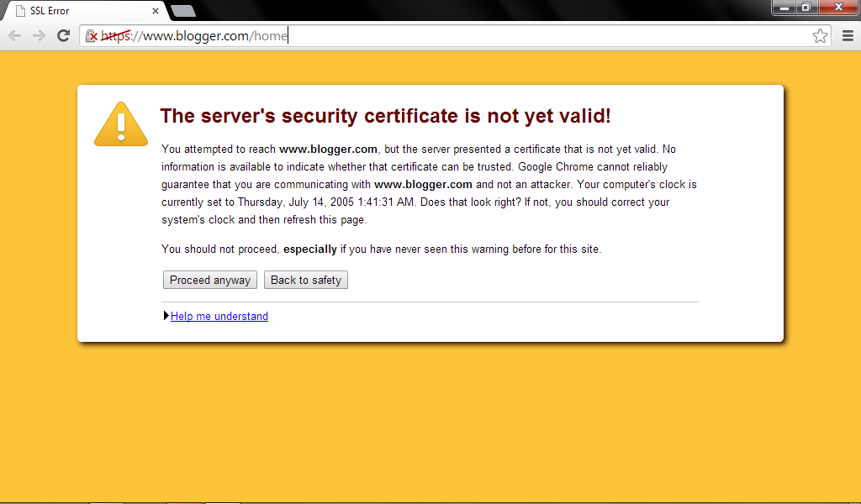This screenshot has height=504, width=861.
Task: Expand the Help me understand triangle
Action: (166, 316)
